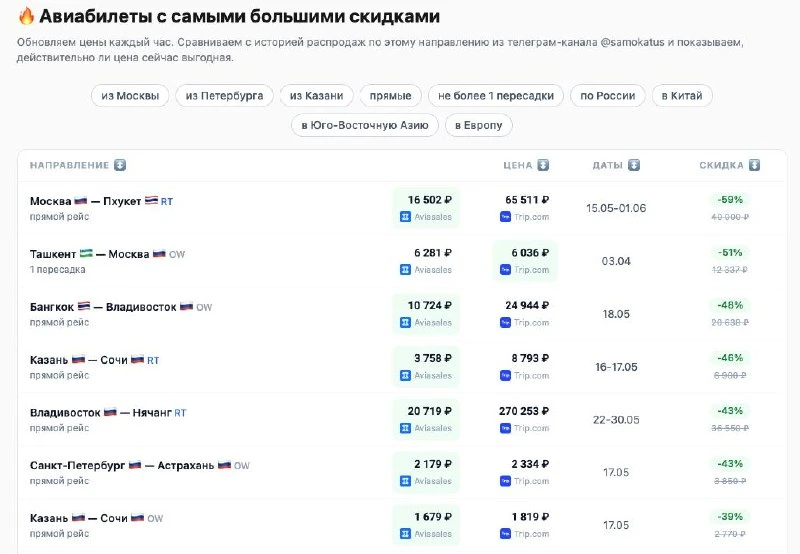Select 10 724 ₽ Aviasales price offer

[426, 314]
